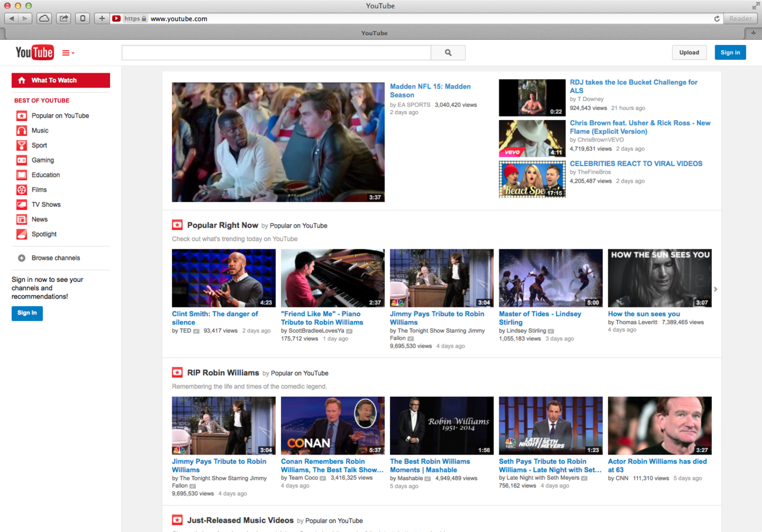
Task: Select the YouTube browser tab
Action: [x=374, y=33]
